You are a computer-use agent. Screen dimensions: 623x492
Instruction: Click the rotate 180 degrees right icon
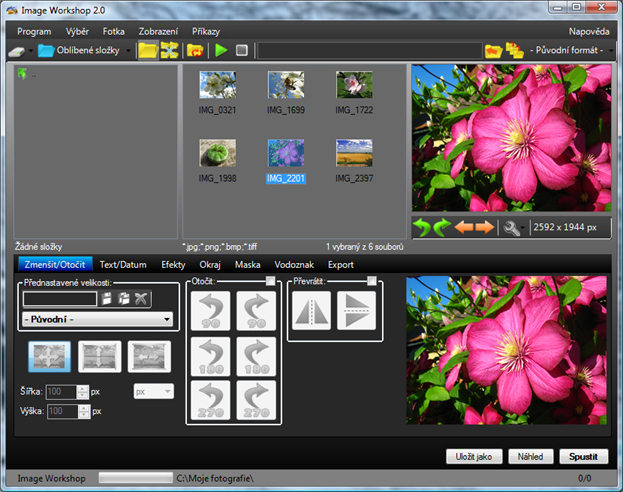[x=255, y=356]
